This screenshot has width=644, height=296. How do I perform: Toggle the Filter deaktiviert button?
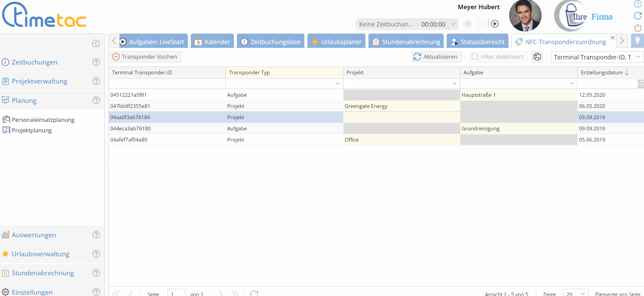tap(498, 57)
